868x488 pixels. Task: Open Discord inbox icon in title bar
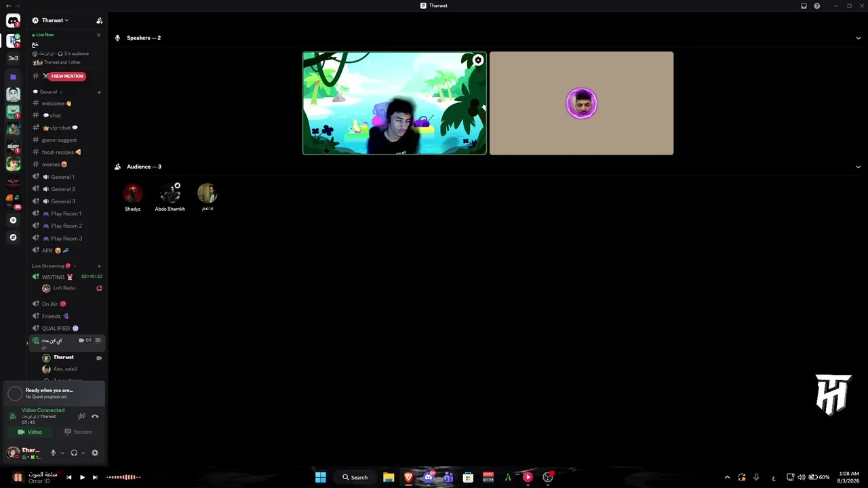(x=804, y=5)
